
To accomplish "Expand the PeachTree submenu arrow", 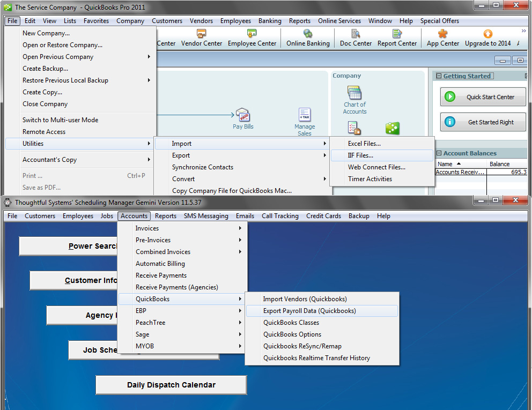I will (240, 323).
